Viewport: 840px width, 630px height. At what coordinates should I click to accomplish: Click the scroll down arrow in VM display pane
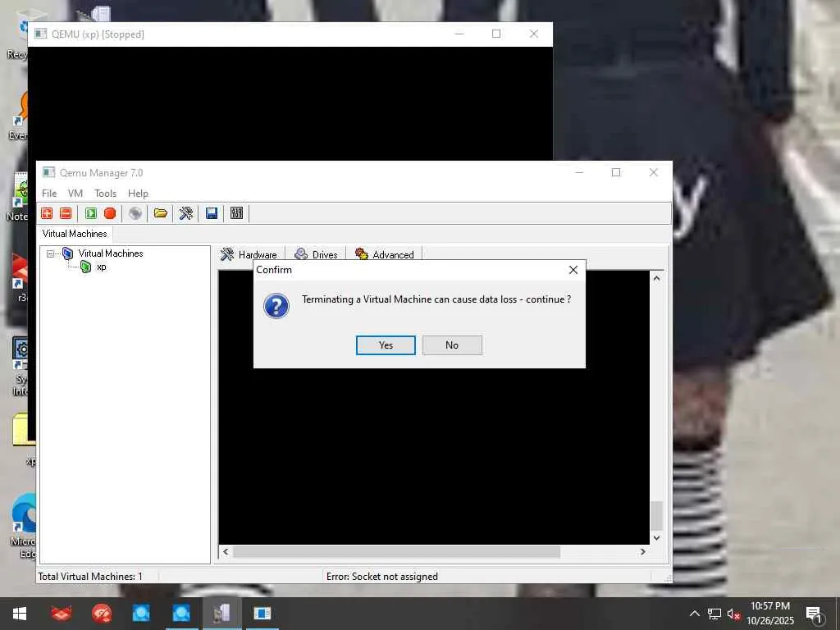656,538
